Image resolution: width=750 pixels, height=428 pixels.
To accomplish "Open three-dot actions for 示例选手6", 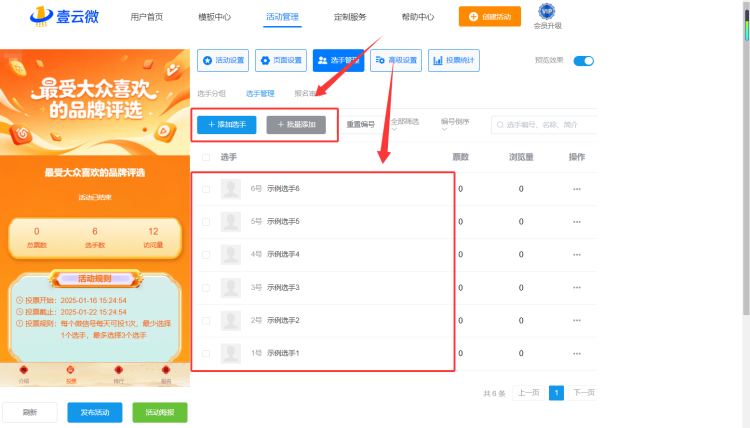I will (x=577, y=189).
